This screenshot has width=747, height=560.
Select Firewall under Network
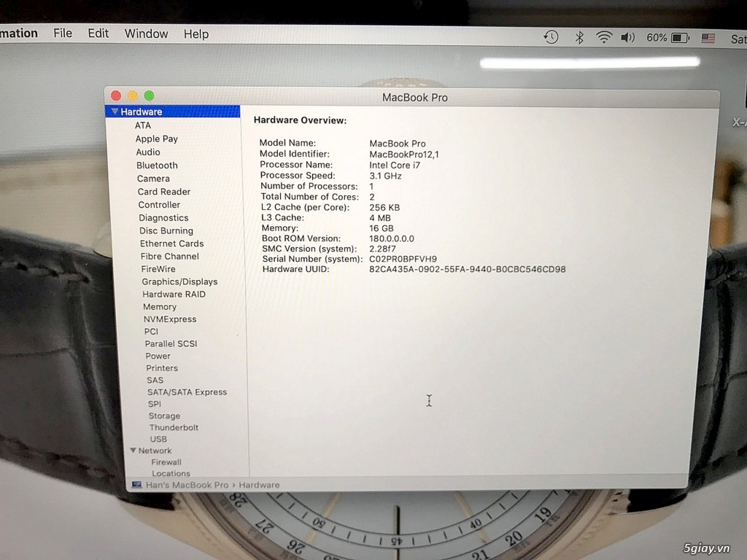[166, 462]
